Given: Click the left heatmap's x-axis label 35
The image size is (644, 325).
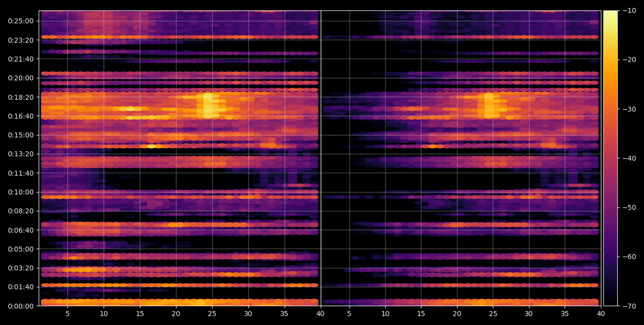Looking at the screenshot, I should click(285, 314).
